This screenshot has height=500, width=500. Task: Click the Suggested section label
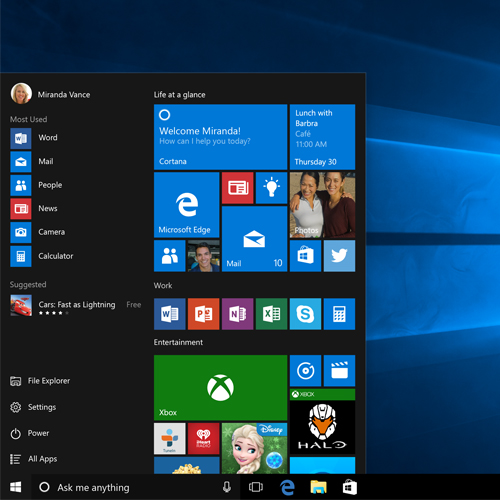[28, 285]
